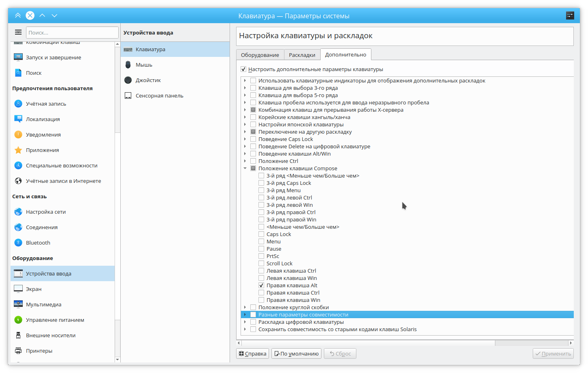Expand 'Переключение на другую раскладку' tree node
This screenshot has width=588, height=373.
(x=245, y=132)
